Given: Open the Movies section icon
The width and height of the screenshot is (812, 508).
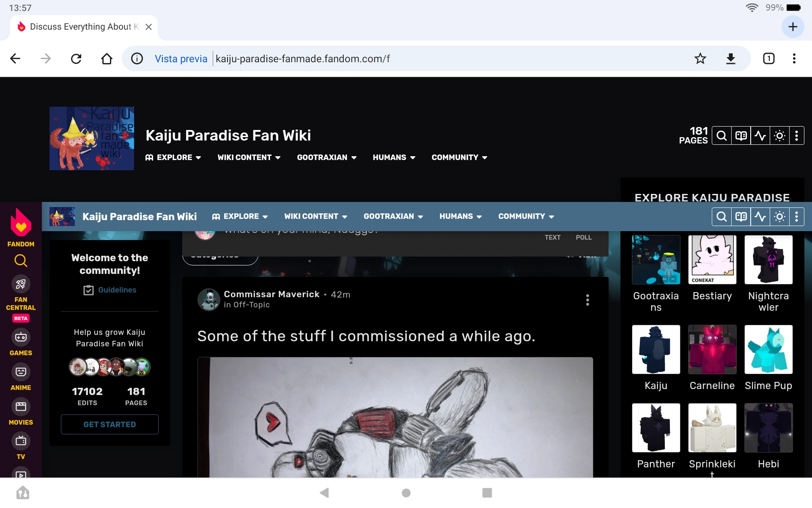Looking at the screenshot, I should pyautogui.click(x=21, y=407).
